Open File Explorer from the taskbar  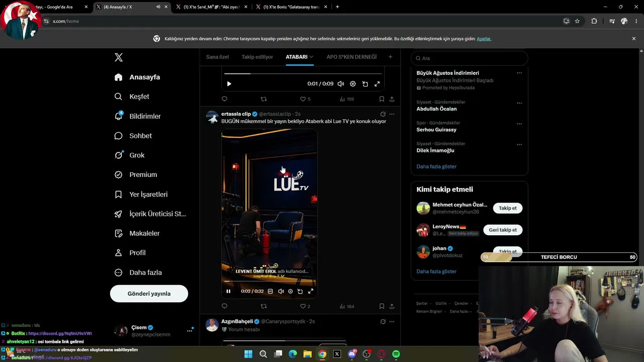coord(307,354)
